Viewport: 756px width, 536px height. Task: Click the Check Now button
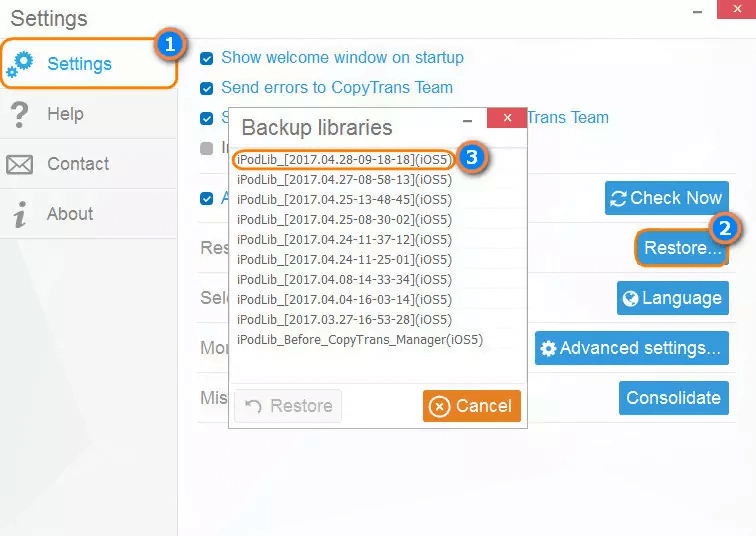667,198
